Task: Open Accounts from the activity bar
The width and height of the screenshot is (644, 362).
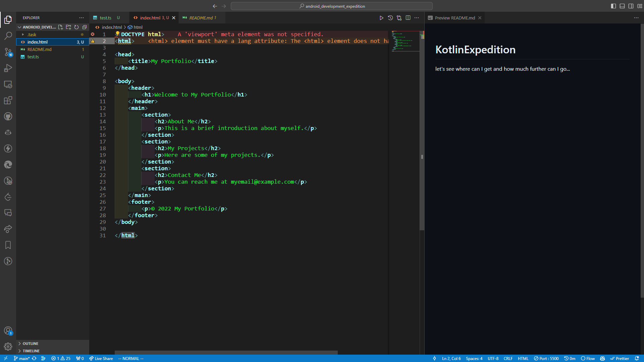Action: tap(8, 330)
